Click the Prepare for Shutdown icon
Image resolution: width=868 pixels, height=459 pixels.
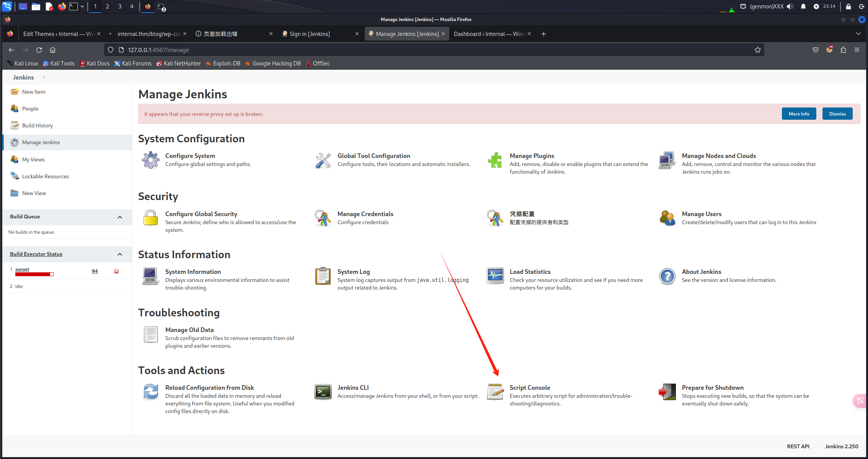[x=667, y=392]
